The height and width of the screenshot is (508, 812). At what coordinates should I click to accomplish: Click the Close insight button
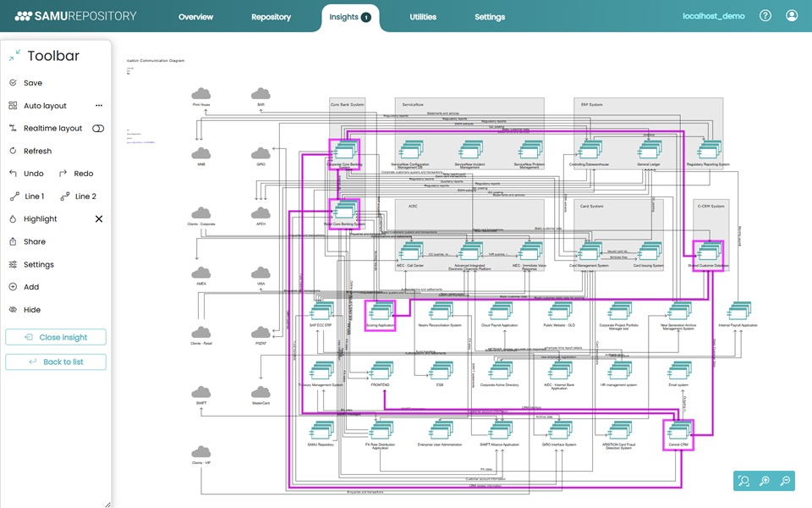coord(56,337)
